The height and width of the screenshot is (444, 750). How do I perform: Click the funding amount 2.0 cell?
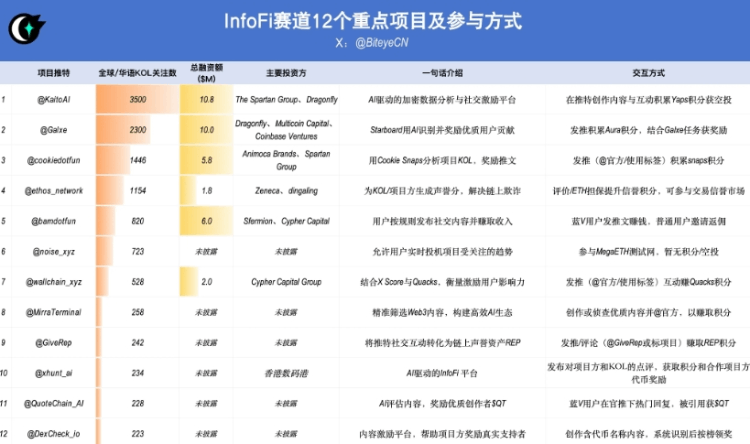[x=207, y=282]
